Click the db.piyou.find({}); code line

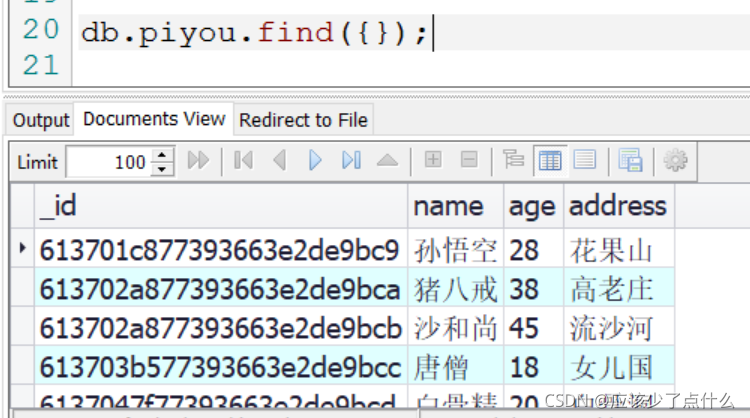(254, 33)
